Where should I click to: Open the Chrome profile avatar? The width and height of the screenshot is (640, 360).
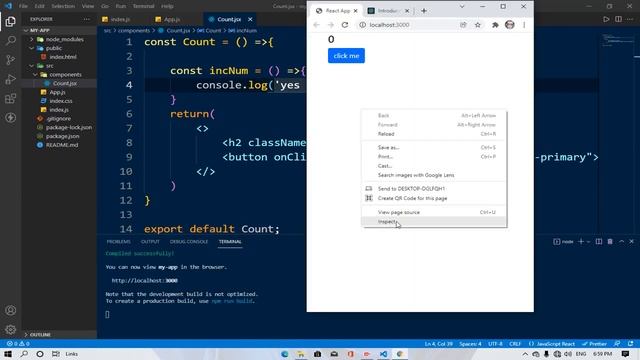coord(509,25)
